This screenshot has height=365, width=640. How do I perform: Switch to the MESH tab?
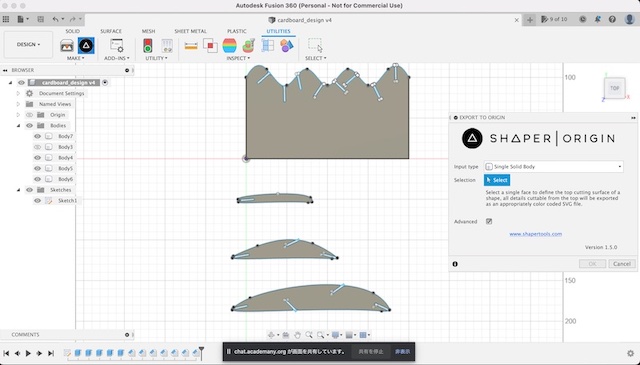[x=148, y=31]
